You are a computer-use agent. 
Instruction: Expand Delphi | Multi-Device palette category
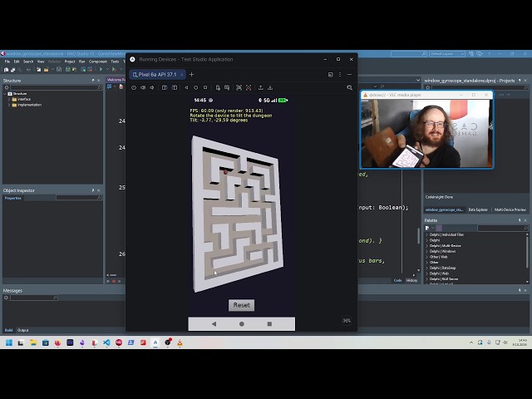[426, 246]
